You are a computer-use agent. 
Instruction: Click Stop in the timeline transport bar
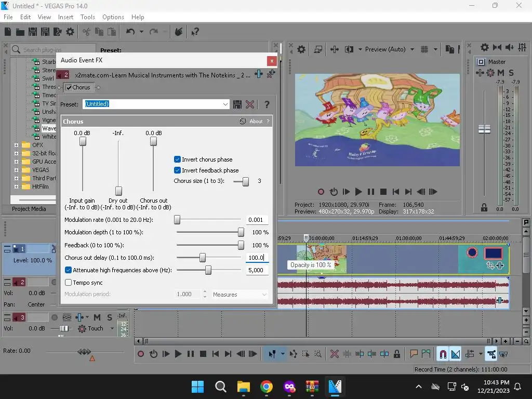click(x=203, y=354)
